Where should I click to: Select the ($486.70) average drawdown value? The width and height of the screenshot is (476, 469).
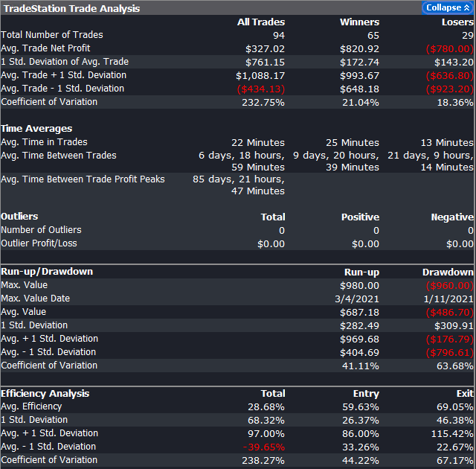click(449, 312)
